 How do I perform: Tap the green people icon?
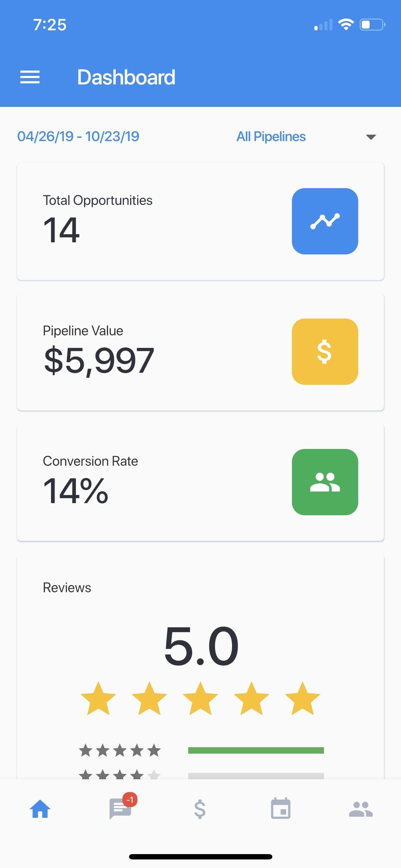tap(325, 482)
